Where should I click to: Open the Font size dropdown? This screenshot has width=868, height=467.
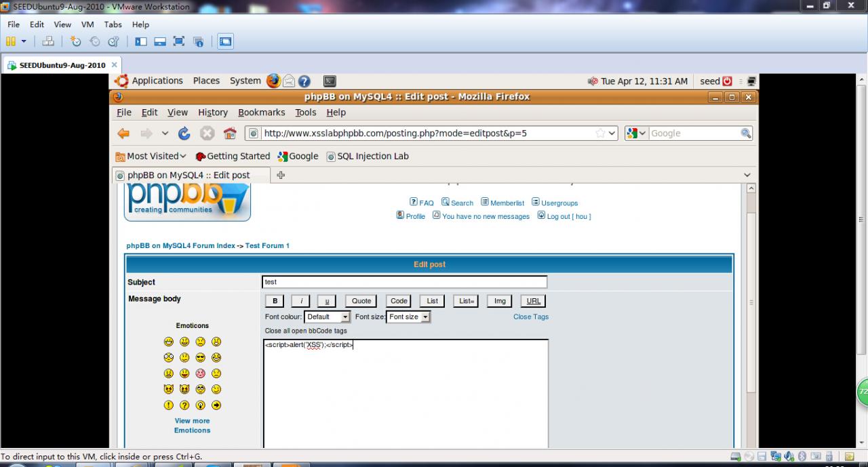(x=408, y=317)
